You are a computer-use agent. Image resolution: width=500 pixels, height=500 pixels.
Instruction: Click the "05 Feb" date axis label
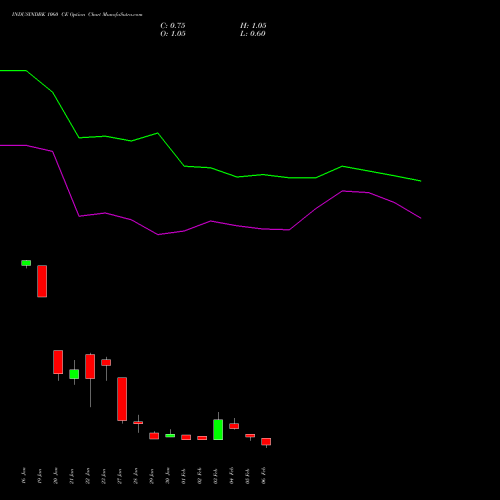pos(248,476)
